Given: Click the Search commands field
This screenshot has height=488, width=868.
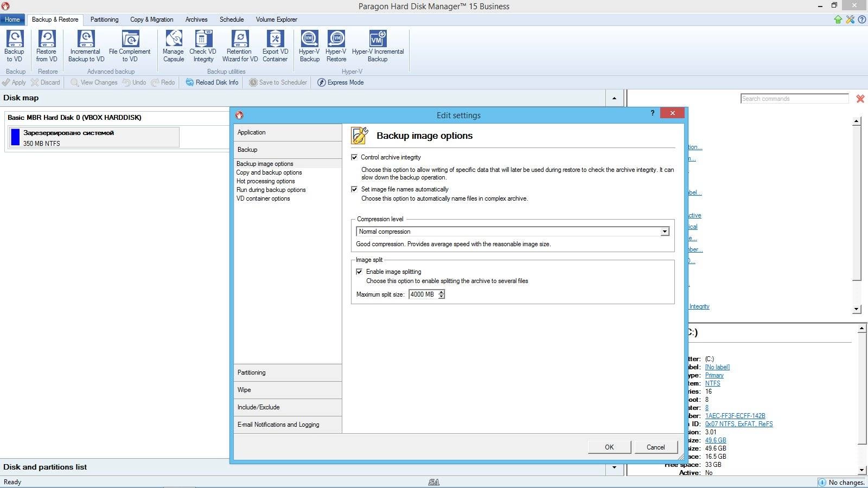Looking at the screenshot, I should click(x=795, y=99).
